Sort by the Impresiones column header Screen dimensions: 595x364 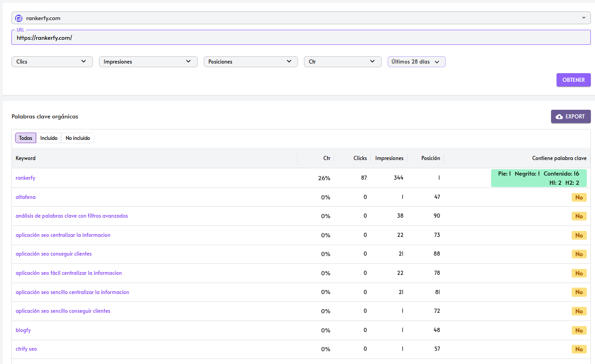(389, 158)
